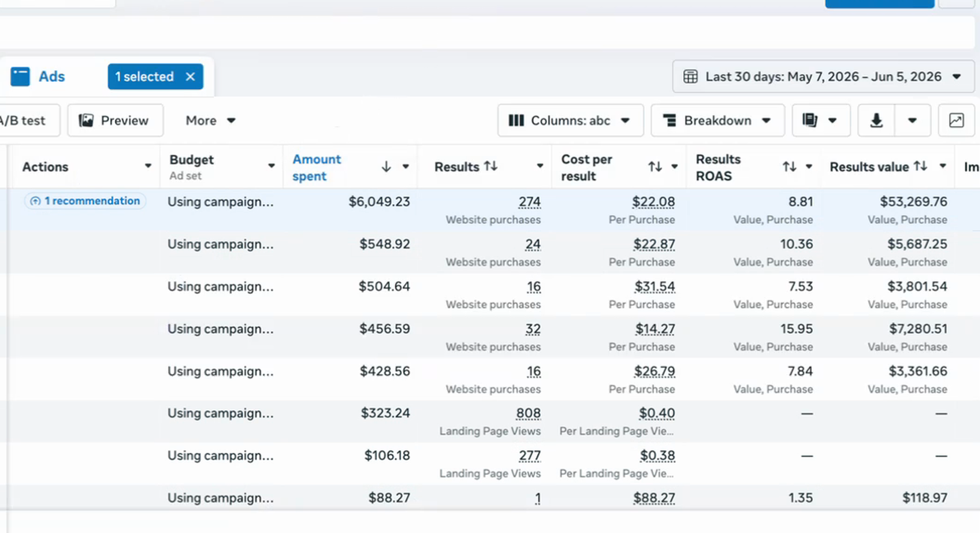Screen dimensions: 980x533
Task: Click the $0.40 cost per landing view
Action: 657,413
